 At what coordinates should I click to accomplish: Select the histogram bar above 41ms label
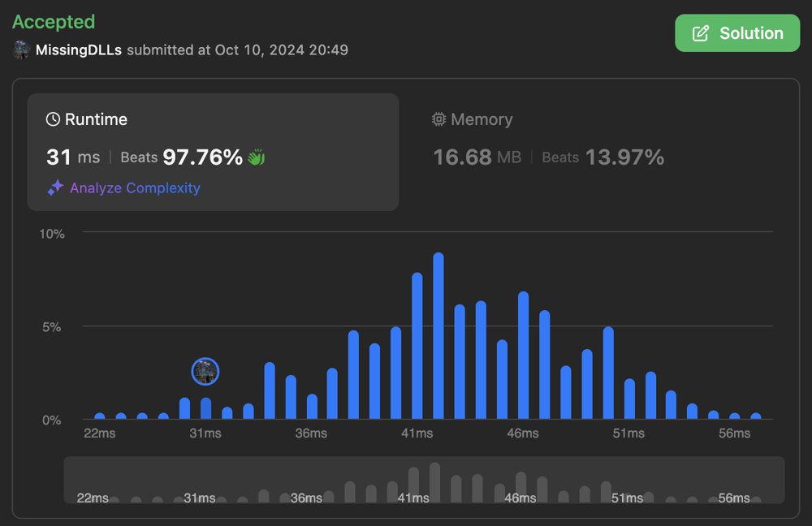pyautogui.click(x=417, y=347)
